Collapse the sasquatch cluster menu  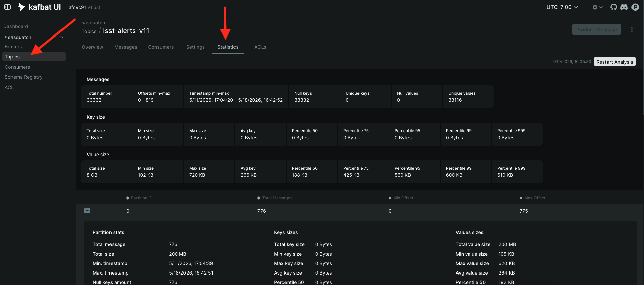coord(61,37)
